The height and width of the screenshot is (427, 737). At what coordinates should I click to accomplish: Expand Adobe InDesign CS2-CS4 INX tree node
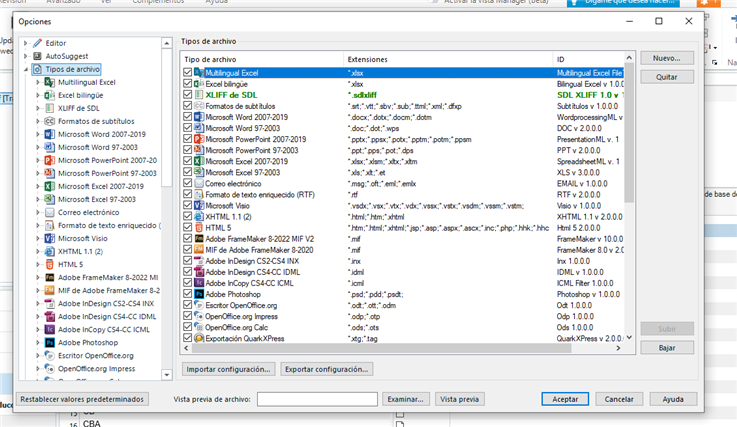[x=38, y=304]
